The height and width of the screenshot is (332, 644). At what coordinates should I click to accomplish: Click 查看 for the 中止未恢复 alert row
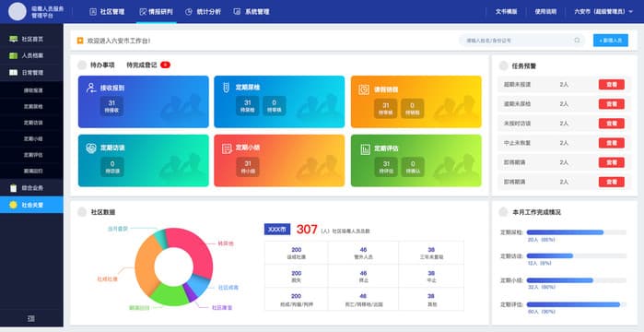(x=612, y=143)
